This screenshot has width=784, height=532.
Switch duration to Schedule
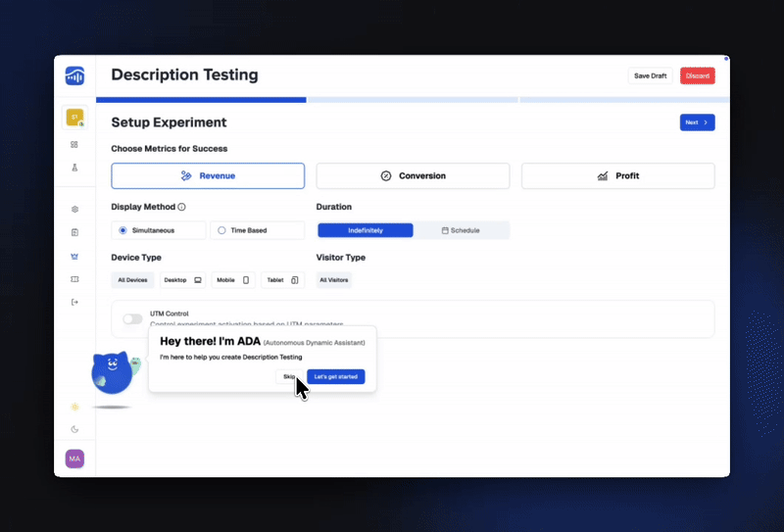click(461, 230)
